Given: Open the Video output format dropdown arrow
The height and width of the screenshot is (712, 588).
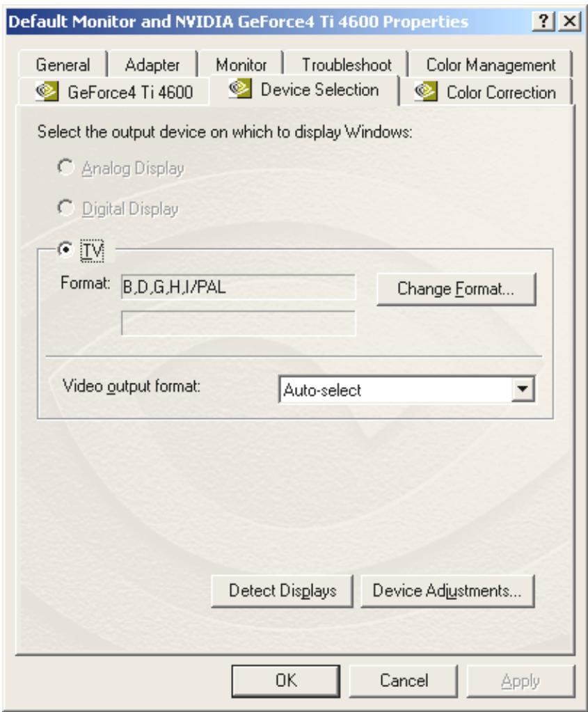Looking at the screenshot, I should pos(523,389).
